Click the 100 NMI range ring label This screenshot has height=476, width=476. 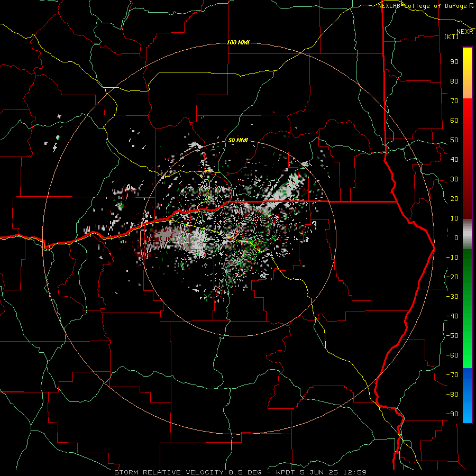tap(238, 42)
